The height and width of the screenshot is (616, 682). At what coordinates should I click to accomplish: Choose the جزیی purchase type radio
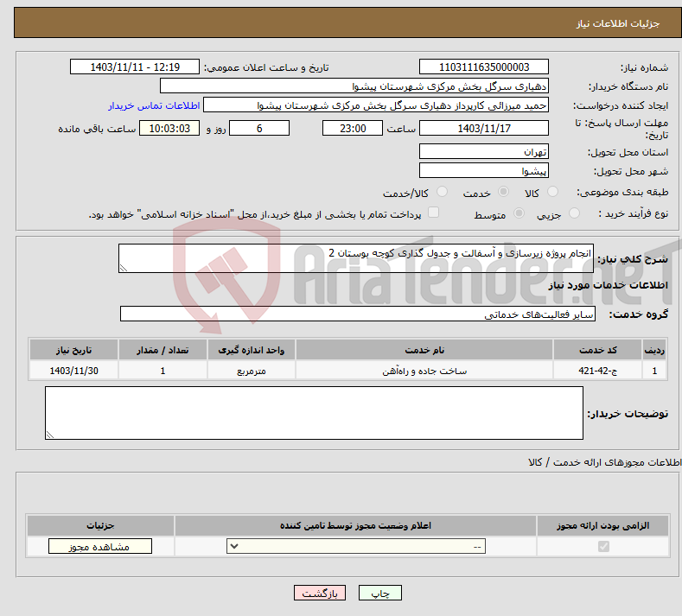pyautogui.click(x=574, y=213)
